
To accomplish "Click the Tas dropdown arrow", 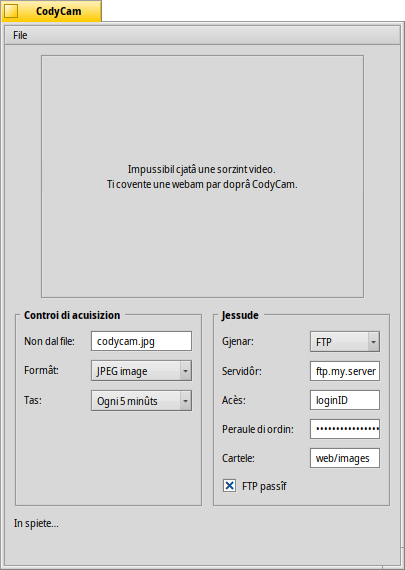I will [x=185, y=401].
